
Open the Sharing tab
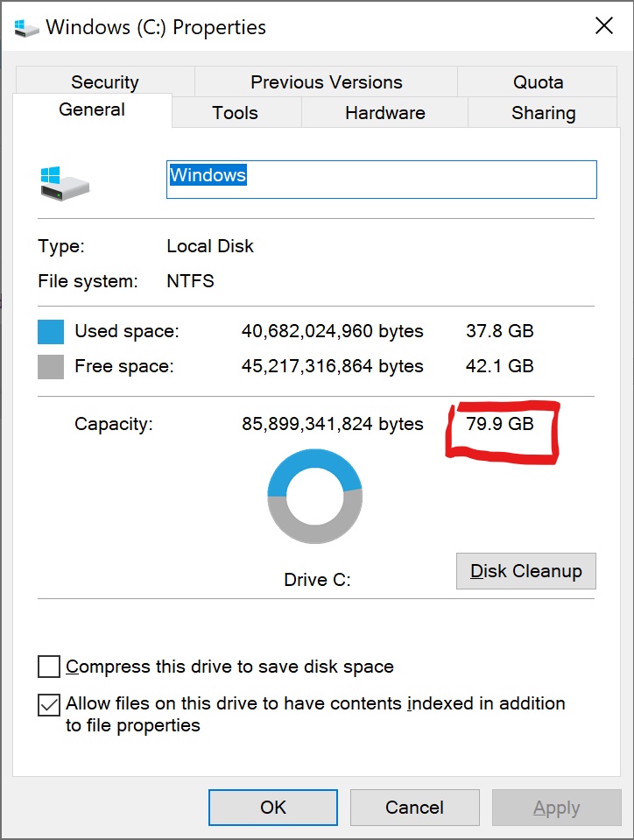543,112
